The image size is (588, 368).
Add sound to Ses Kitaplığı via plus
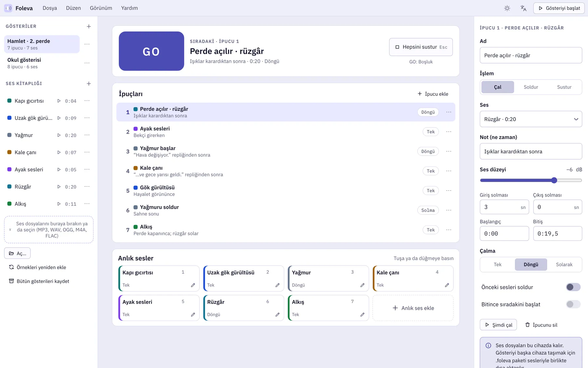(x=89, y=84)
